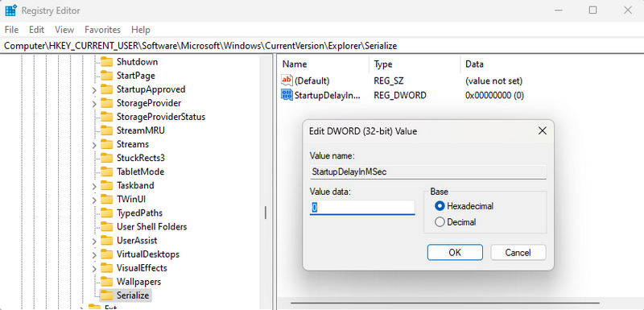Expand the StorageProvider key
This screenshot has height=310, width=644.
[94, 104]
